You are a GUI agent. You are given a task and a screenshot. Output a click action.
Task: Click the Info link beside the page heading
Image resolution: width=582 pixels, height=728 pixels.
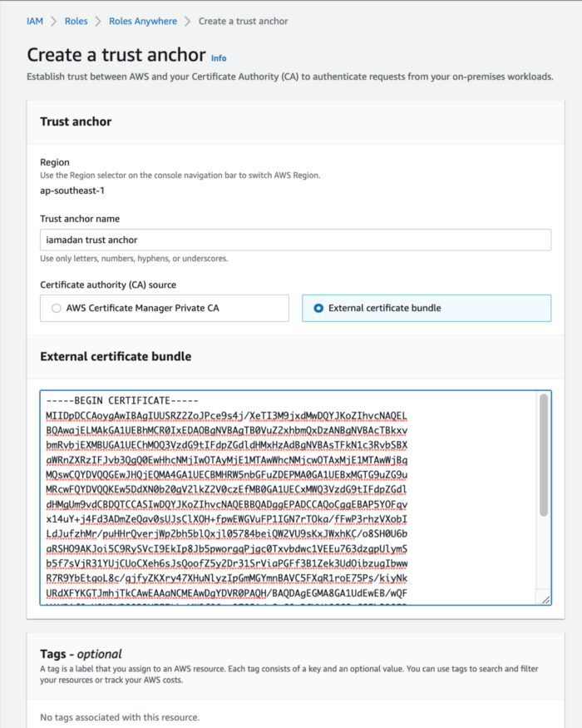(218, 58)
